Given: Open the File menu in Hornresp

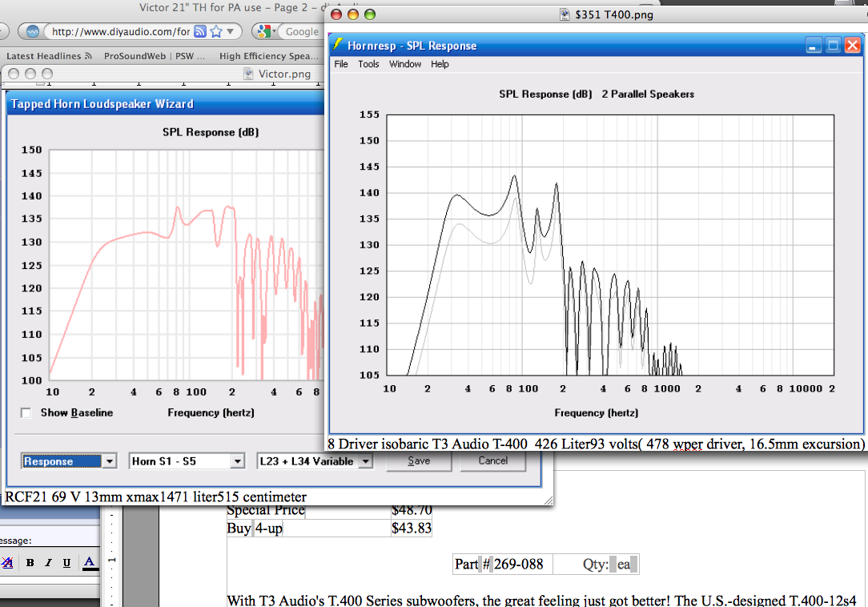Looking at the screenshot, I should (x=341, y=64).
